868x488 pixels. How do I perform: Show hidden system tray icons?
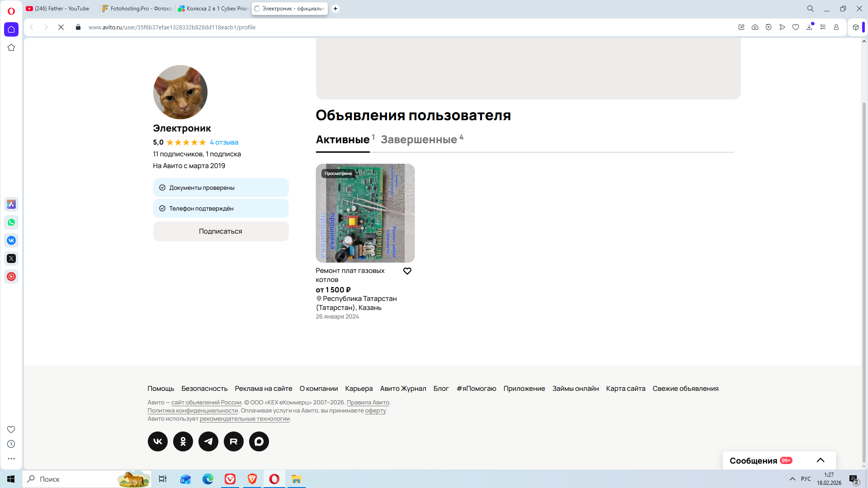792,479
